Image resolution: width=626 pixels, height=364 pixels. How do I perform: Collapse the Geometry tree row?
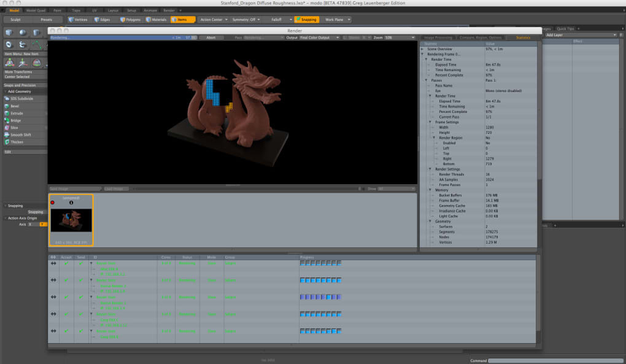click(x=430, y=221)
